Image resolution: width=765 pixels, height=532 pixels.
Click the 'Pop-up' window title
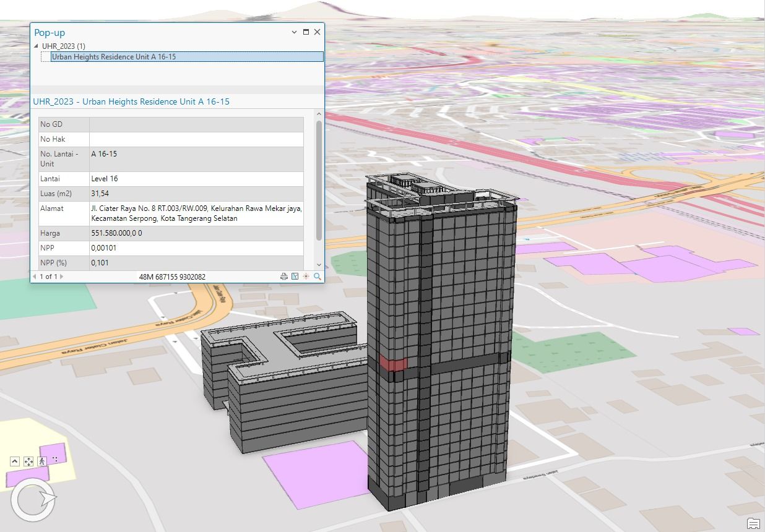[50, 33]
